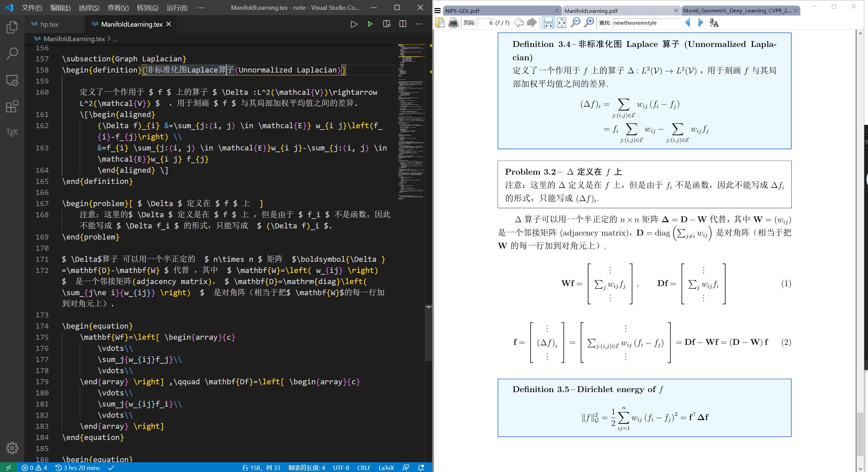Image resolution: width=868 pixels, height=472 pixels.
Task: Open LaTeX language mode selector
Action: coord(386,468)
